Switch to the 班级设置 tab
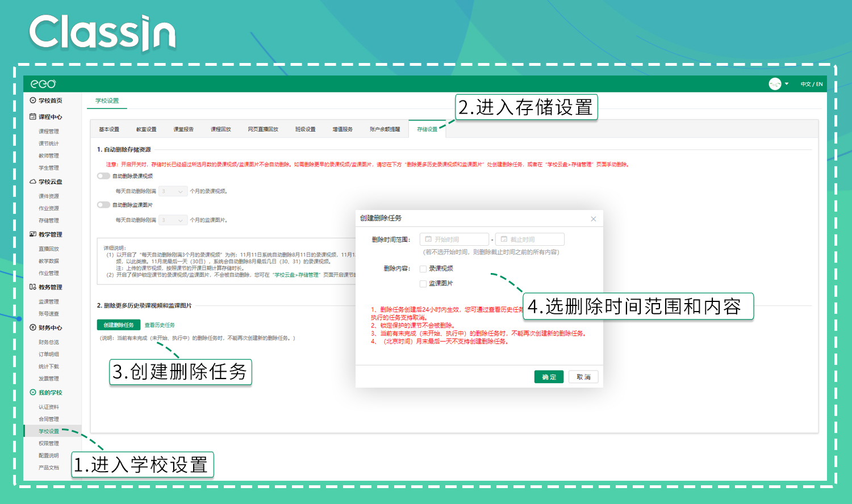 tap(305, 129)
